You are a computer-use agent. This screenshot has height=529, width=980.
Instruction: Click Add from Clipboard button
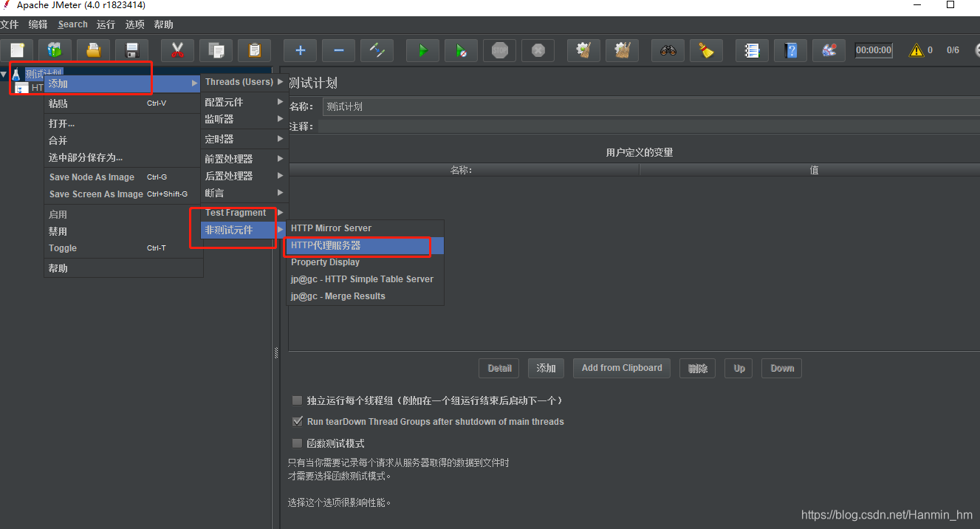pos(622,368)
